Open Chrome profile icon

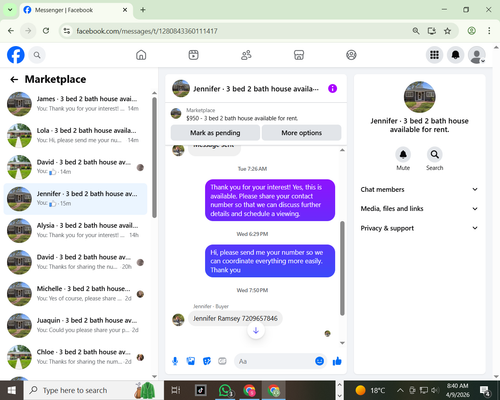click(471, 31)
